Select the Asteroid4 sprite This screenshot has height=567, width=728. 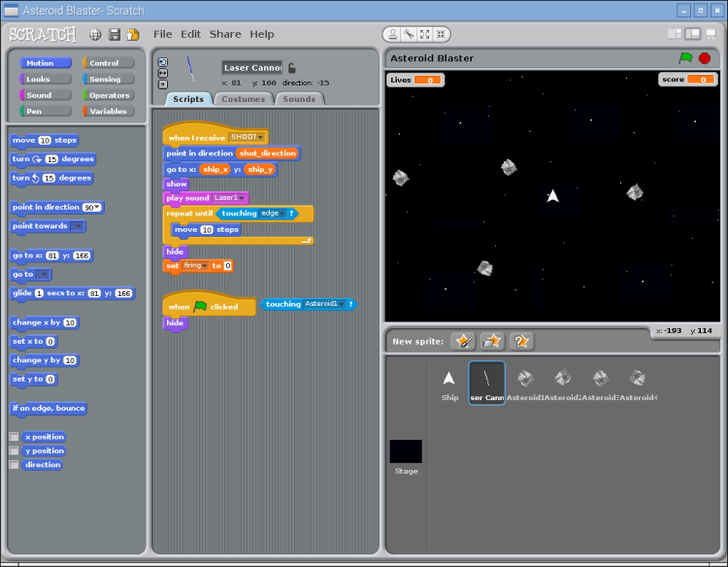pos(638,384)
